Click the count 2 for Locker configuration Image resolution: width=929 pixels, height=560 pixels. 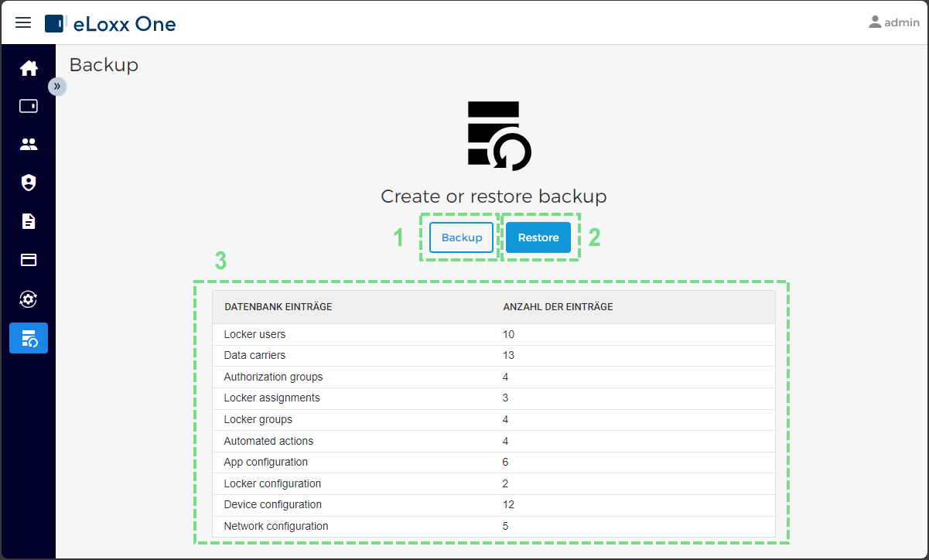coord(505,483)
